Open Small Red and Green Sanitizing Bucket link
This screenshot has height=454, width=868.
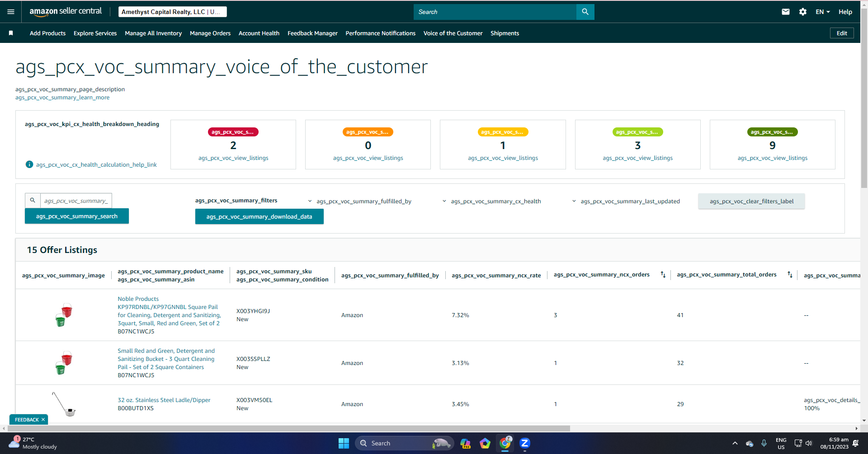click(x=166, y=359)
